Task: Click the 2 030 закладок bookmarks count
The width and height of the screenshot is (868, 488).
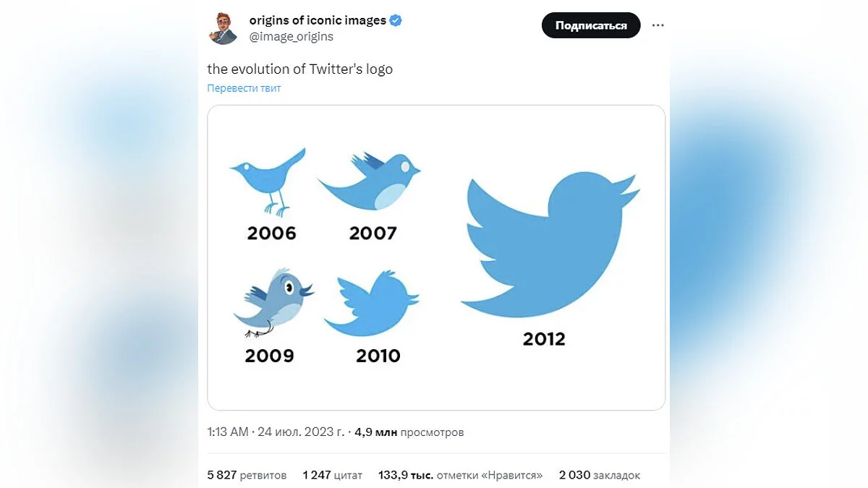Action: (x=599, y=475)
